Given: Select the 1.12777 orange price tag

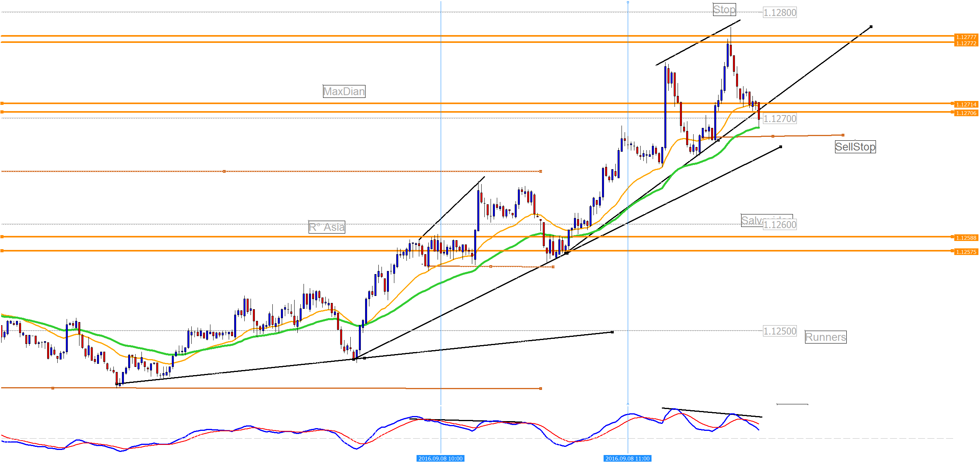Looking at the screenshot, I should click(966, 37).
